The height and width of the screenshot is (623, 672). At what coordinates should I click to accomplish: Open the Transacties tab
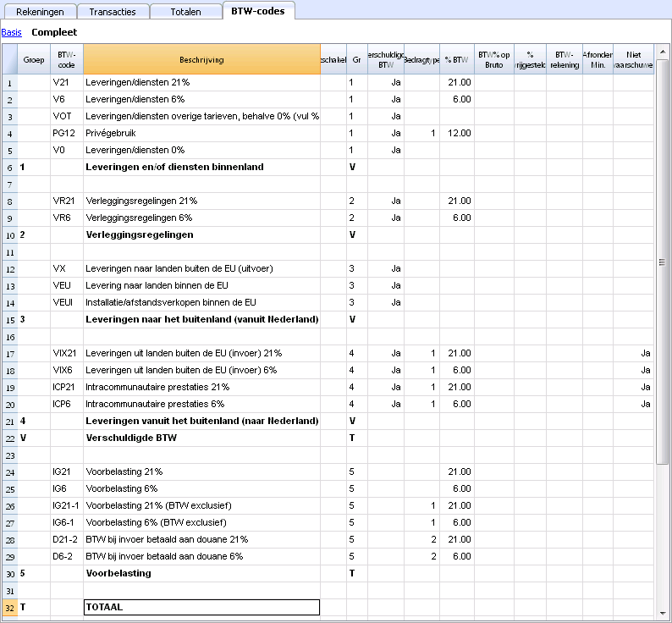(x=113, y=12)
